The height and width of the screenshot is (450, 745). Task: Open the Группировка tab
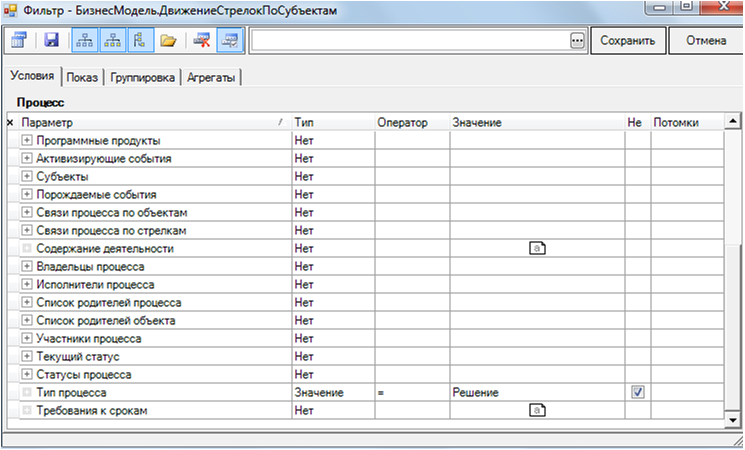[x=144, y=78]
